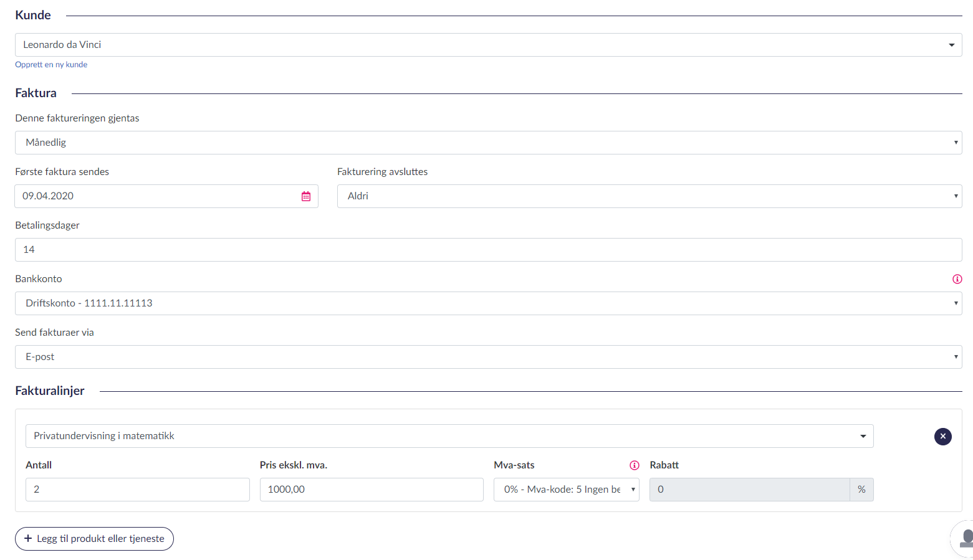Focus the Antall quantity field
This screenshot has width=973, height=560.
137,490
